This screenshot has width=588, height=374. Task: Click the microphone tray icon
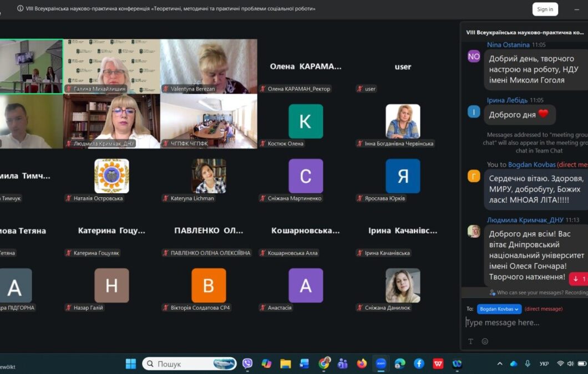(x=528, y=363)
